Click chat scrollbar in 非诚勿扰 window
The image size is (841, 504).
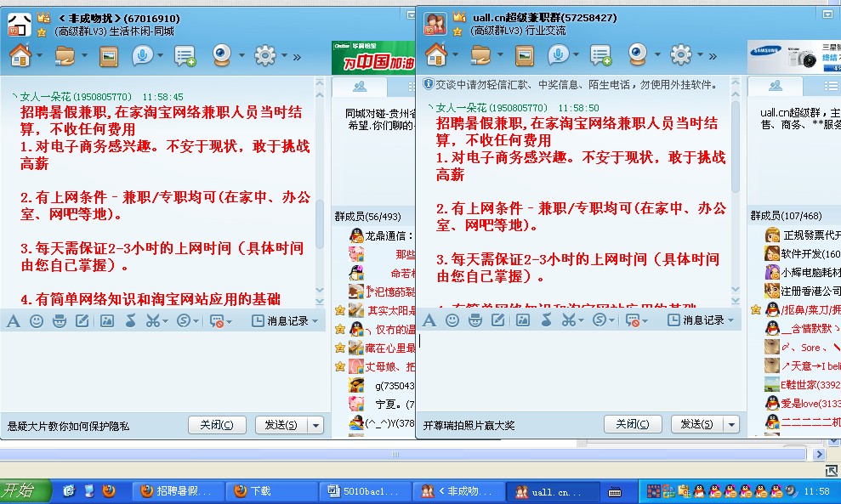pos(319,224)
